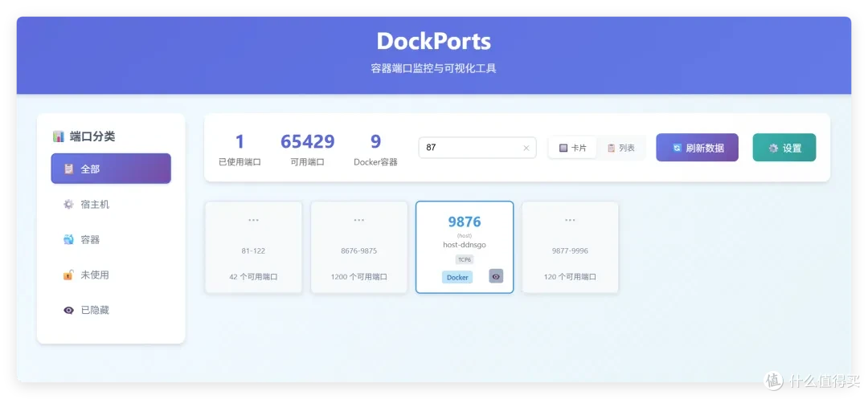Click the 已使用端口 count statistic
Screen dimensions: 868x399
click(x=240, y=149)
